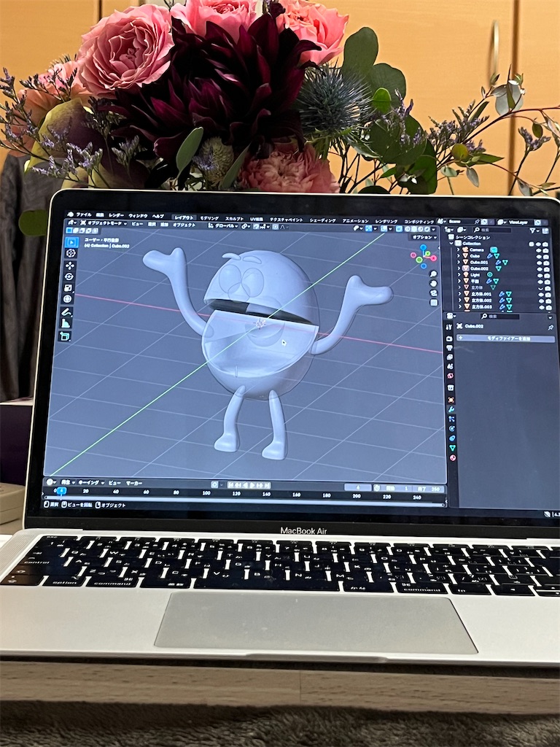560x747 pixels.
Task: Select the Select Box tool
Action: (x=71, y=242)
